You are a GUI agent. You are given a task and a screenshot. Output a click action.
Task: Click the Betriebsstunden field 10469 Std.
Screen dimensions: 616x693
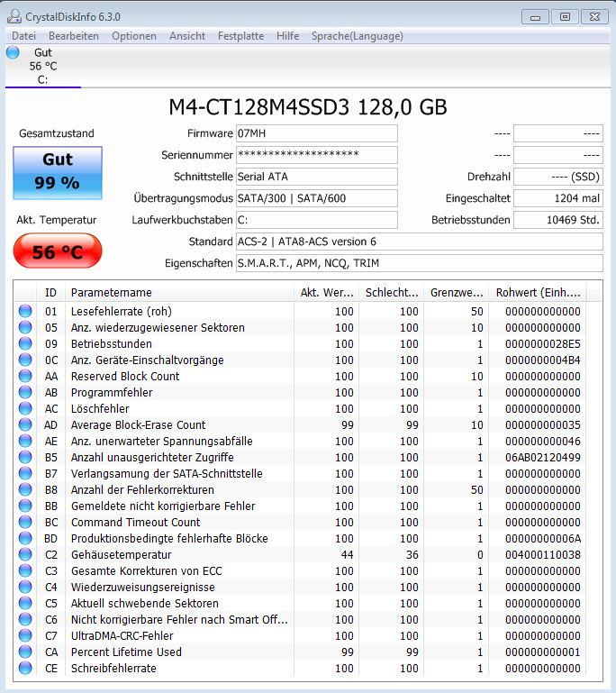click(558, 220)
